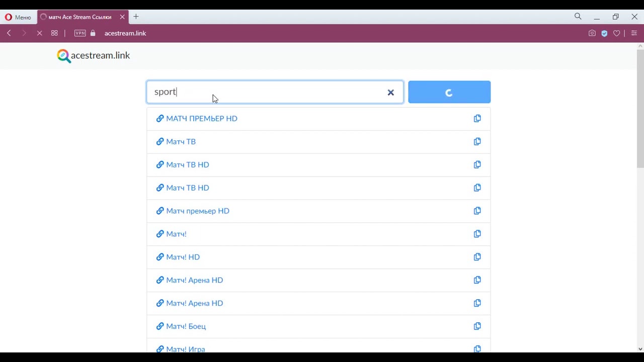
Task: Click the forward navigation arrow
Action: pyautogui.click(x=24, y=33)
